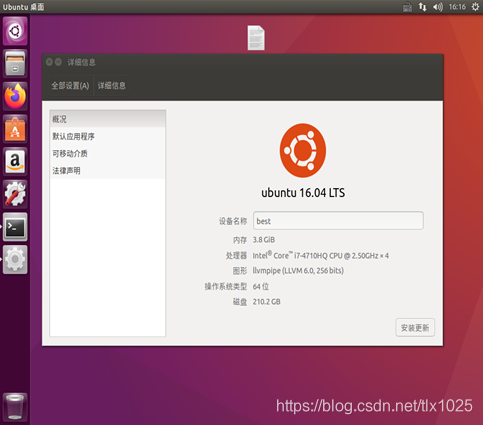Viewport: 483px width, 425px height.
Task: Open Ubuntu Software center icon
Action: tap(15, 129)
